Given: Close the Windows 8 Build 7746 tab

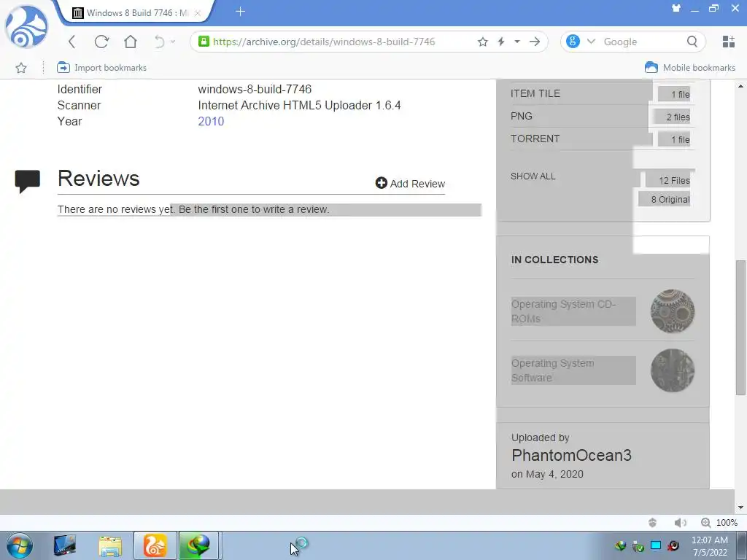Looking at the screenshot, I should [x=197, y=13].
